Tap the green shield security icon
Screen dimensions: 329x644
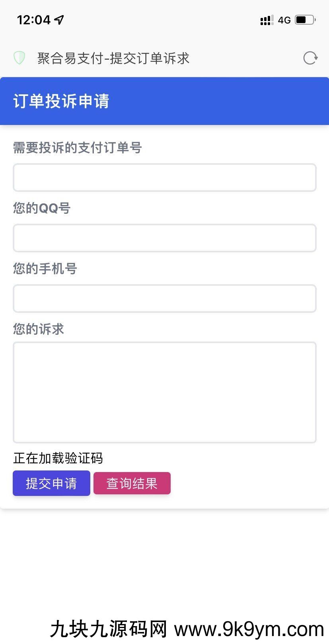[x=19, y=58]
